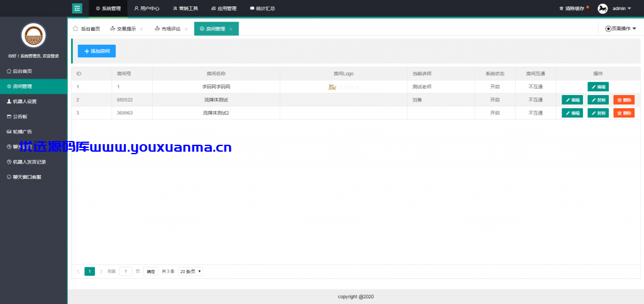Image resolution: width=644 pixels, height=304 pixels.
Task: Open 系统管理 in the top navigation
Action: coord(108,8)
